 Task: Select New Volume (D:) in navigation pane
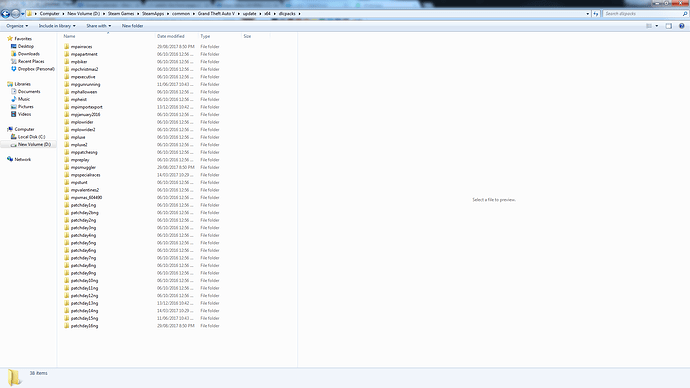tap(34, 144)
